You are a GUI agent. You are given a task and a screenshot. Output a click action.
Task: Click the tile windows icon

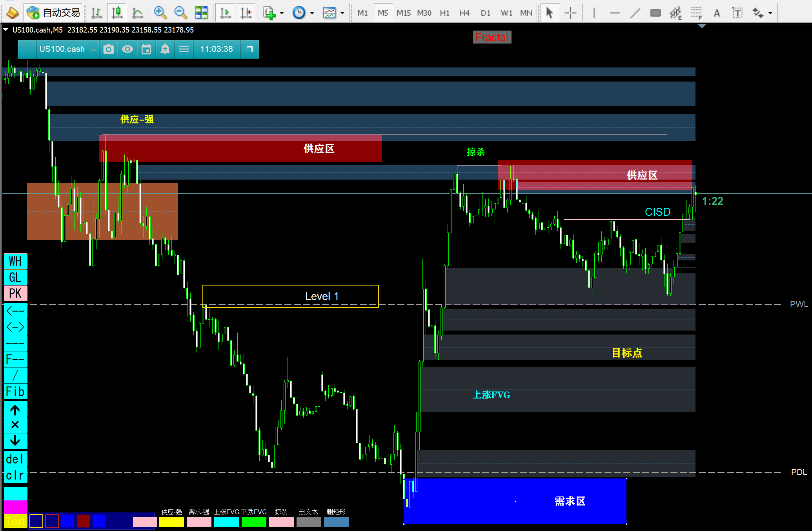(201, 13)
